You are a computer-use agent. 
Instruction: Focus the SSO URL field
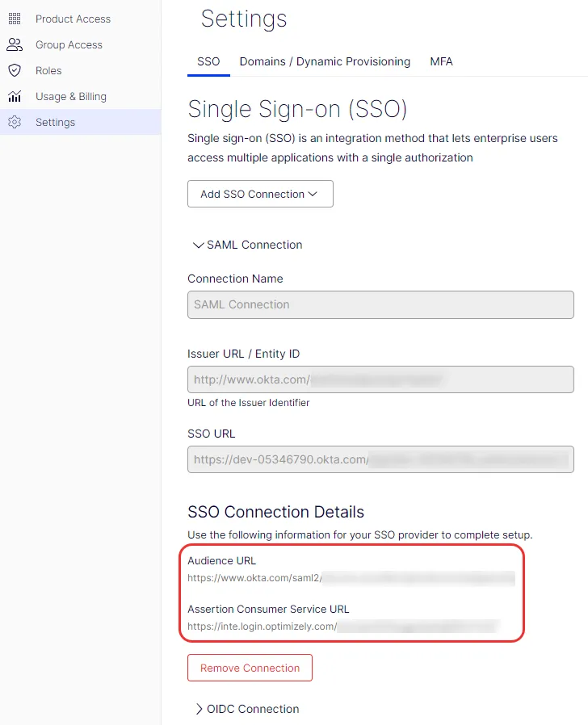tap(380, 459)
